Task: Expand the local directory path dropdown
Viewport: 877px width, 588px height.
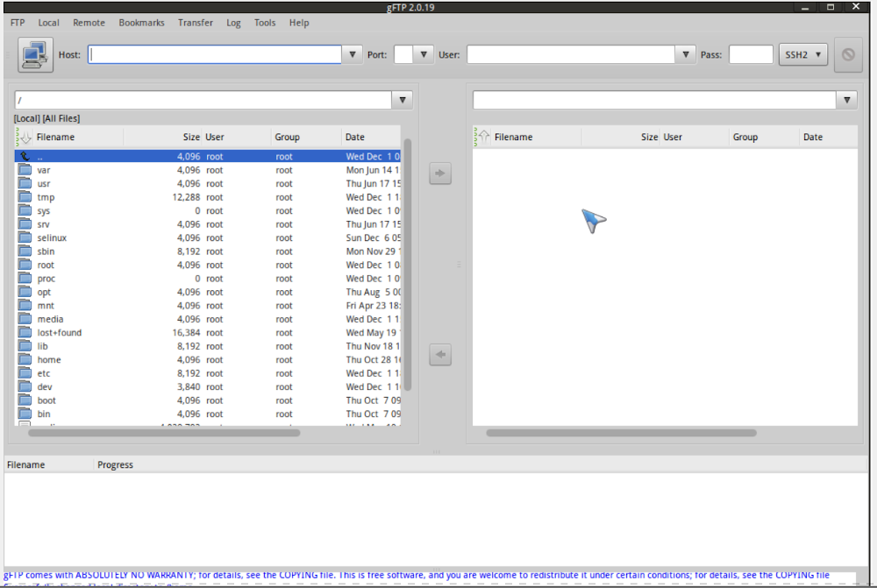Action: coord(403,100)
